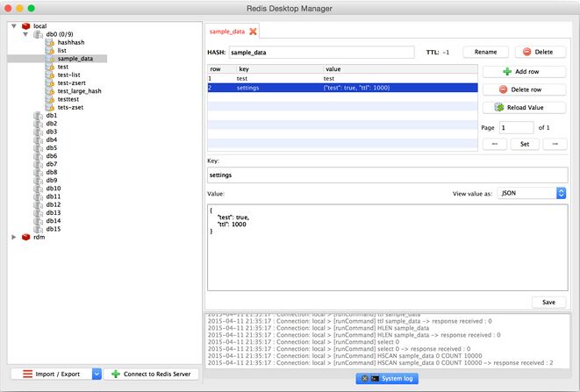Click the Rename button

point(486,52)
